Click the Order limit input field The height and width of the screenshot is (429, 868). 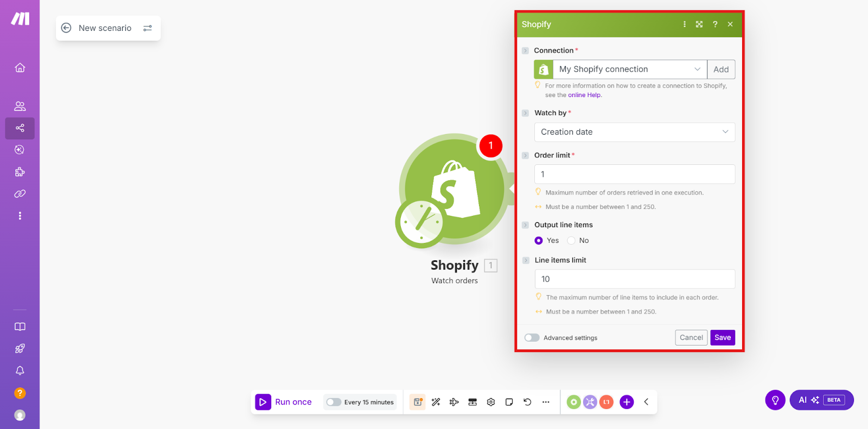pyautogui.click(x=635, y=174)
